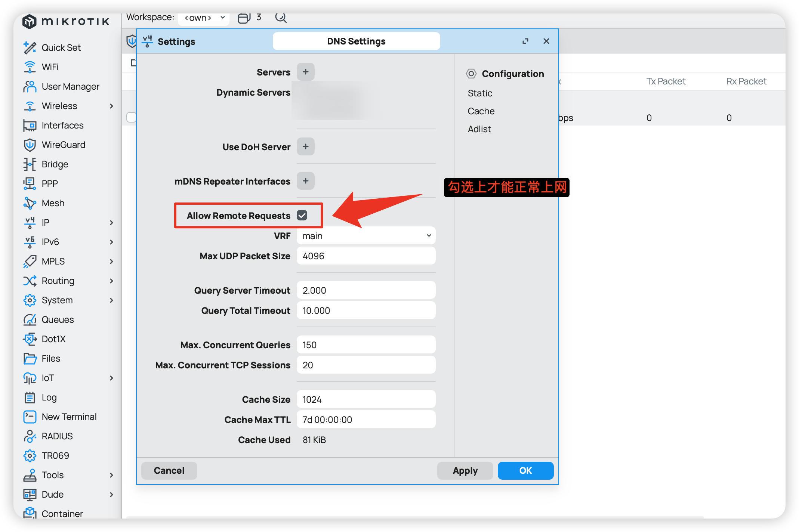
Task: Edit Cache Size field
Action: point(366,399)
